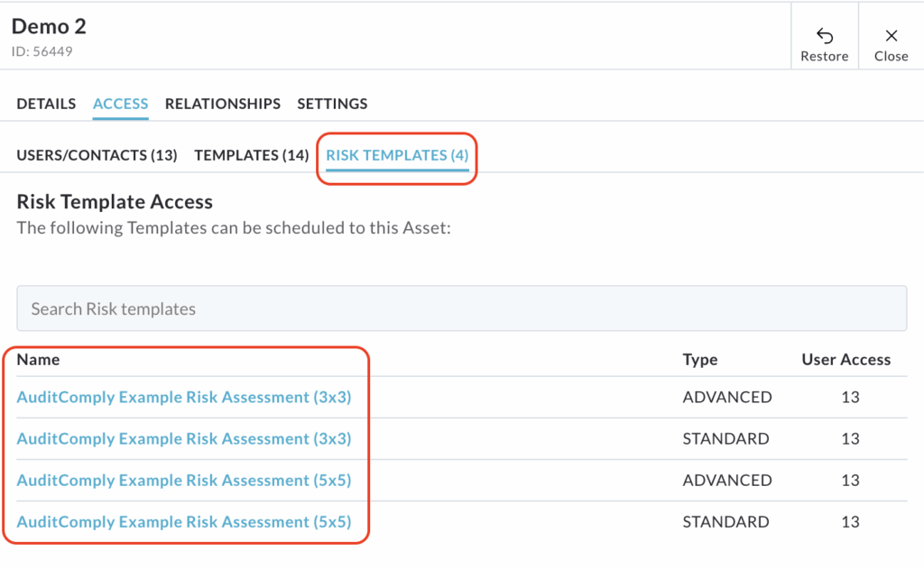Image resolution: width=924 pixels, height=569 pixels.
Task: Switch to TEMPLATES (14) sub-tab
Action: coord(251,155)
